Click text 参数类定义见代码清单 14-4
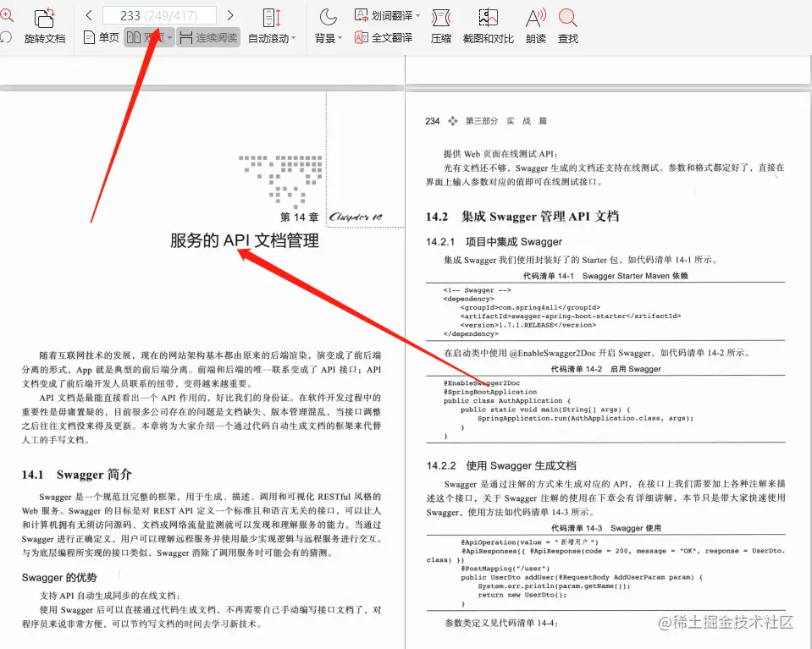 coord(500,623)
